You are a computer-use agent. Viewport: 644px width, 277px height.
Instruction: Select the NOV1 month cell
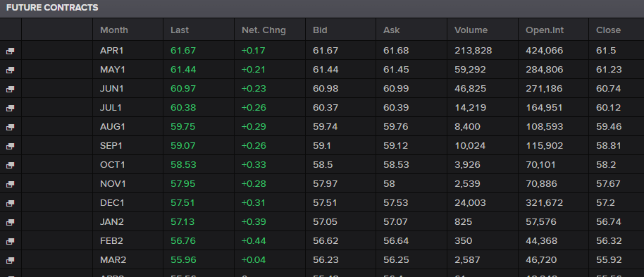click(113, 184)
